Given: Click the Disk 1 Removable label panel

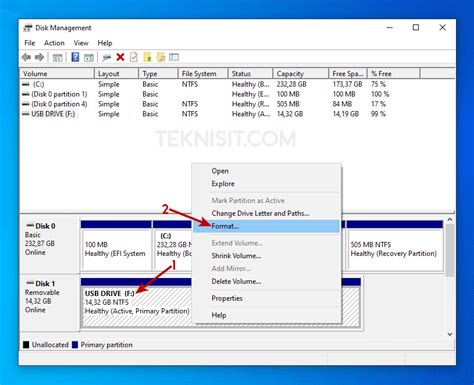Looking at the screenshot, I should pyautogui.click(x=50, y=303).
